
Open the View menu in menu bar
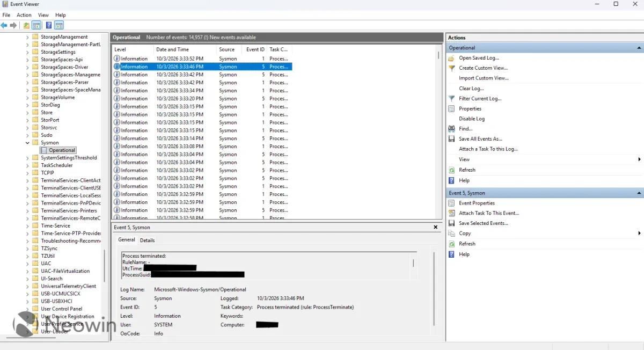coord(43,15)
